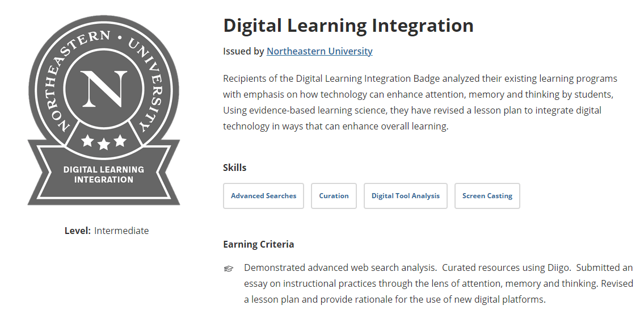Select the Curation skill tag
The width and height of the screenshot is (644, 322).
[334, 196]
